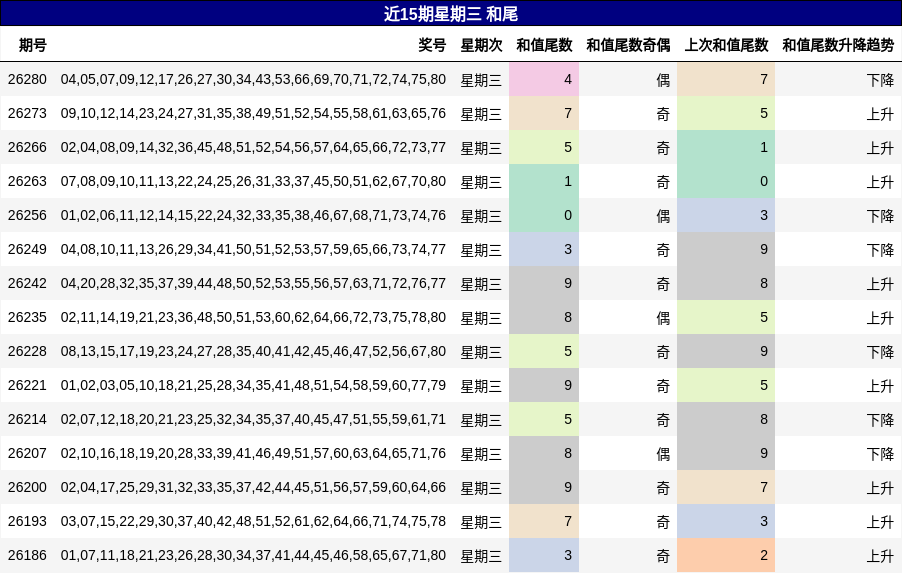Click 星期三 cell in row 26280
This screenshot has width=902, height=573.
[481, 80]
